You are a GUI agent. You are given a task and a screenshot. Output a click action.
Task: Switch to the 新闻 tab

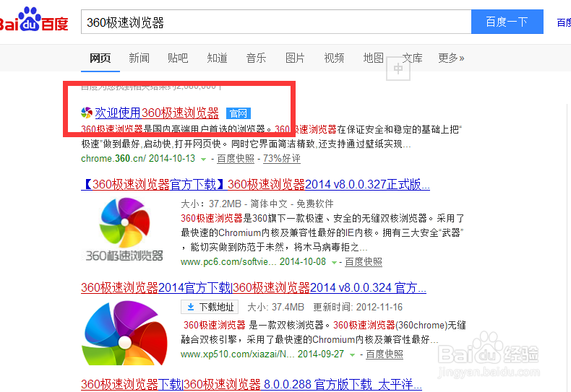click(139, 58)
